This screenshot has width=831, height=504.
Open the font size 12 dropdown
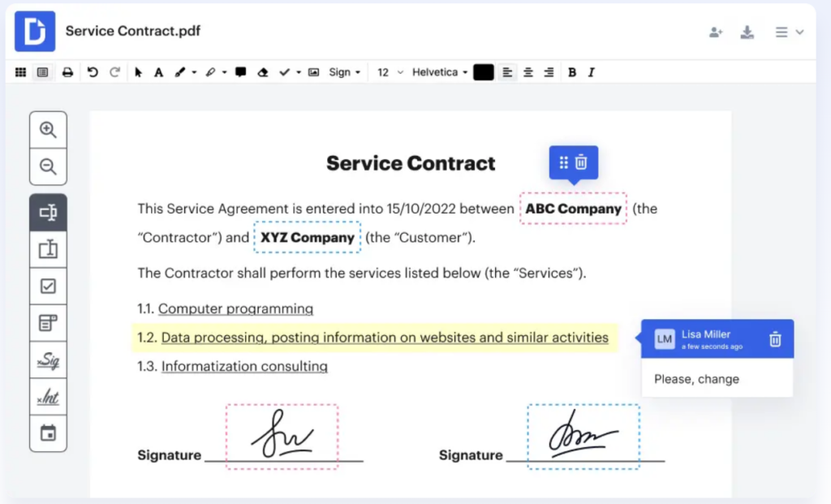pyautogui.click(x=388, y=71)
